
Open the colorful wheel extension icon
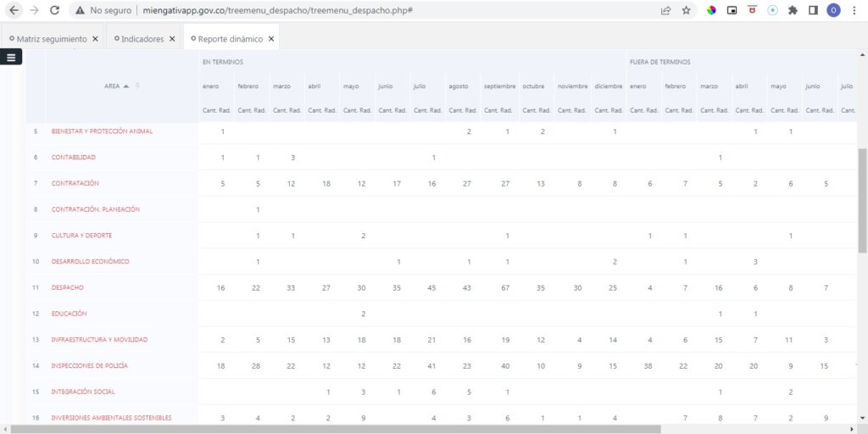711,10
